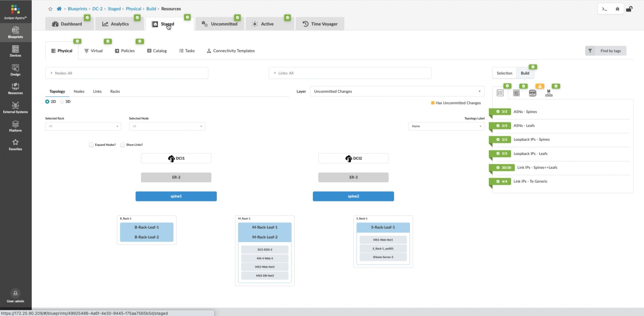The image size is (644, 316).
Task: Enable the Expand Nodes checkbox
Action: [91, 145]
